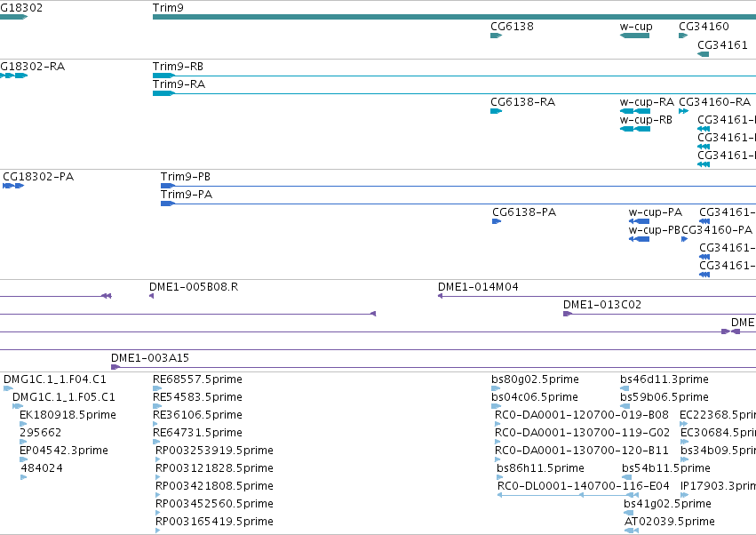Viewport: 756px width, 535px height.
Task: Click the DMG1C.1_1.F05.C1 EST label
Action: [64, 397]
